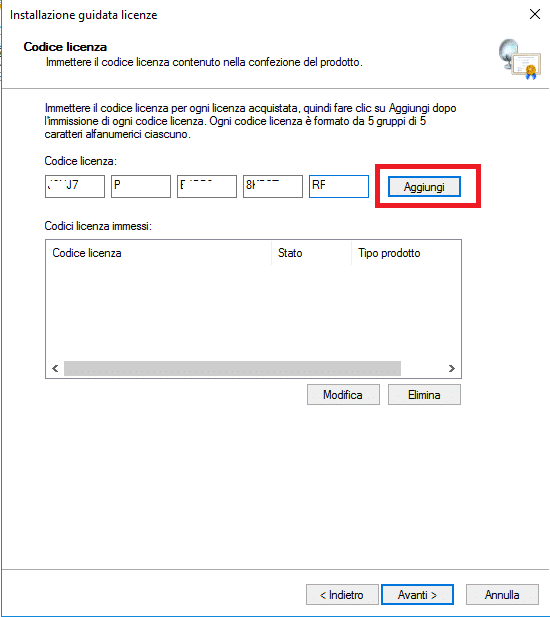
Task: Click the Modifica button
Action: (343, 395)
